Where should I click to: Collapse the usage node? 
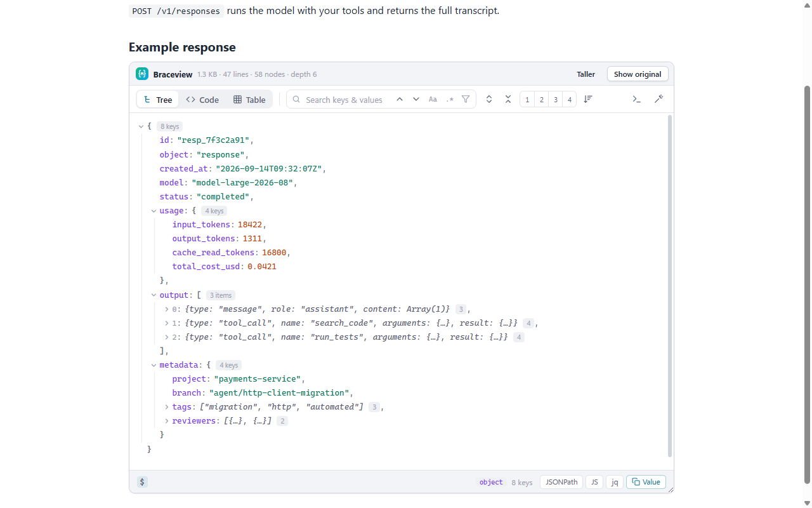click(154, 211)
